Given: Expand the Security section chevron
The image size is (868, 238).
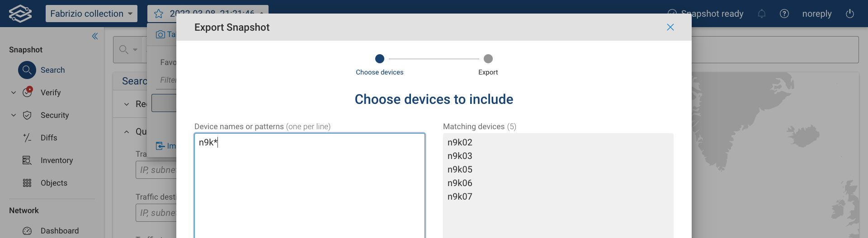Looking at the screenshot, I should 14,115.
